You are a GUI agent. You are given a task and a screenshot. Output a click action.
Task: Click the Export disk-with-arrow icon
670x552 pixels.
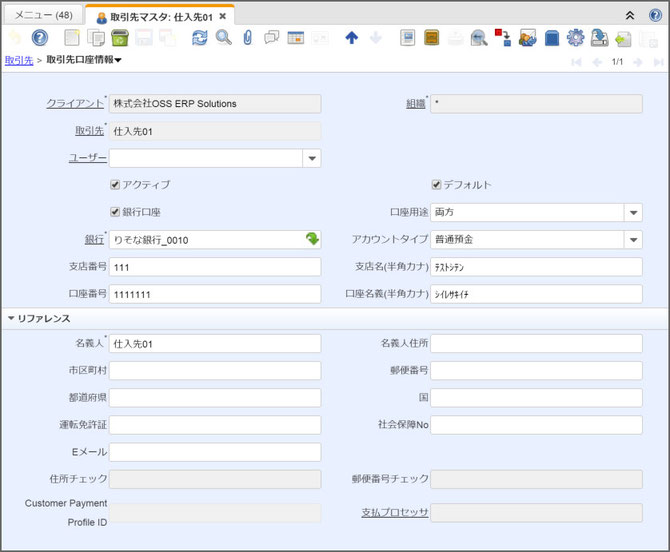coord(599,38)
